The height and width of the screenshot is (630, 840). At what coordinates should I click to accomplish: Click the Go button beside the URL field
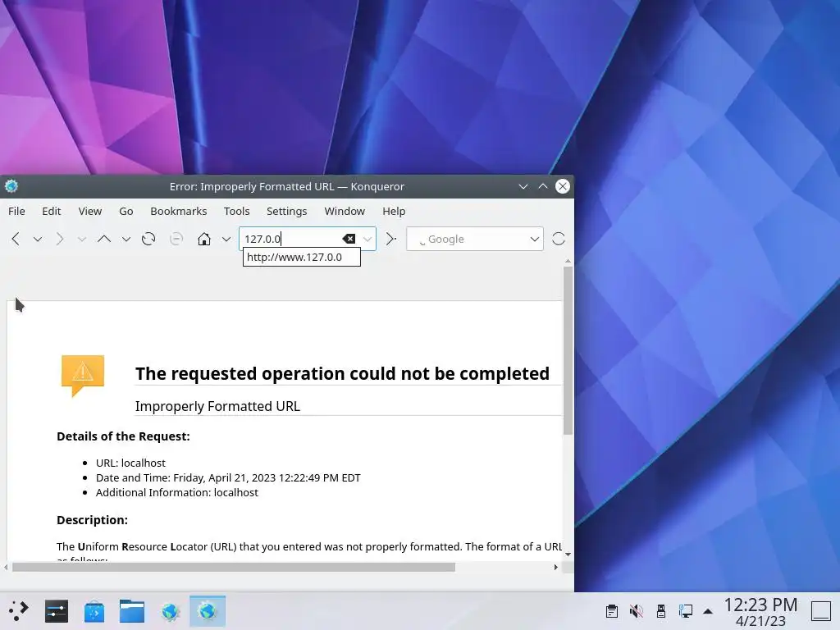(x=391, y=239)
